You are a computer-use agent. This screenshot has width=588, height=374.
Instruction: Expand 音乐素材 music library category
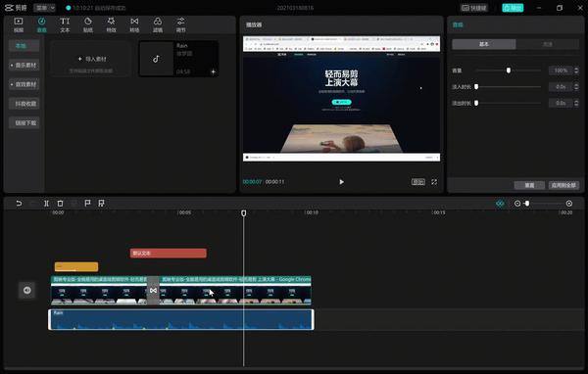(24, 66)
